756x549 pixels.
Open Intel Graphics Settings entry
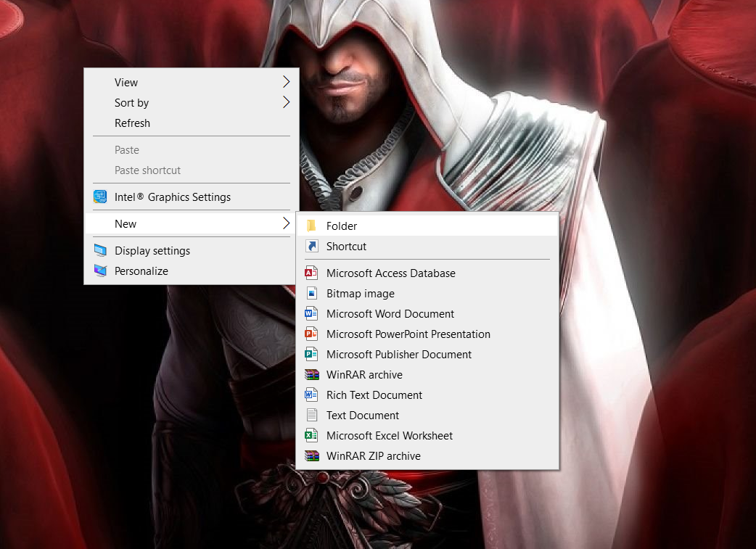(192, 197)
